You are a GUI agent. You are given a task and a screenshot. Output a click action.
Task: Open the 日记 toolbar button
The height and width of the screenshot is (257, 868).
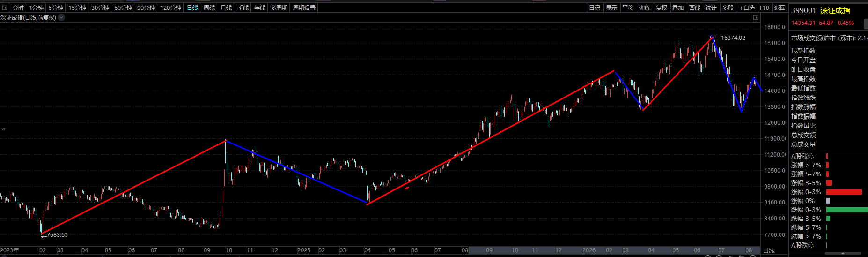pyautogui.click(x=595, y=8)
